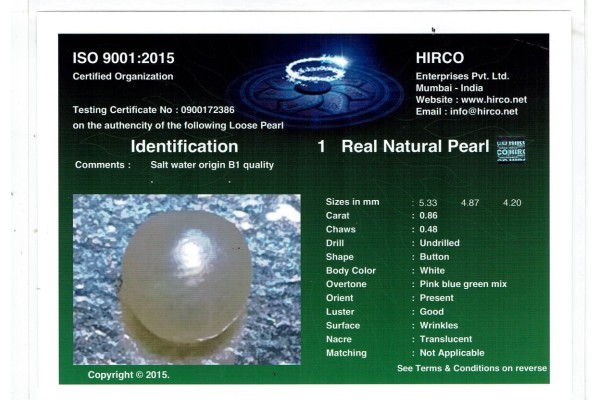Click the pearl photograph

187,279
